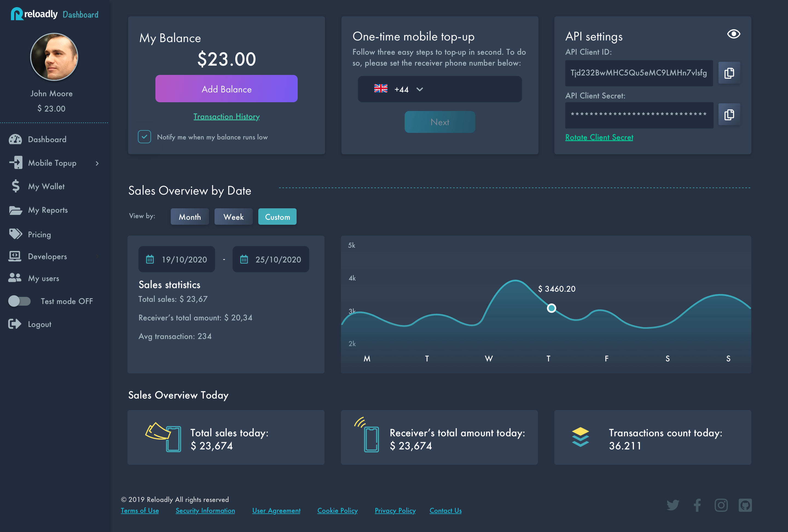788x532 pixels.
Task: Open the Dashboard sidebar icon
Action: [15, 139]
